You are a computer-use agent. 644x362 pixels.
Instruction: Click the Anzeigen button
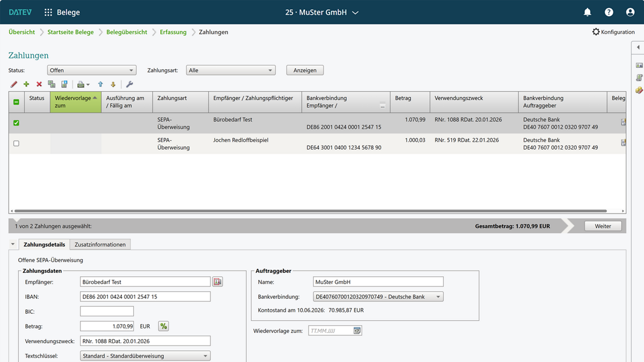(305, 70)
